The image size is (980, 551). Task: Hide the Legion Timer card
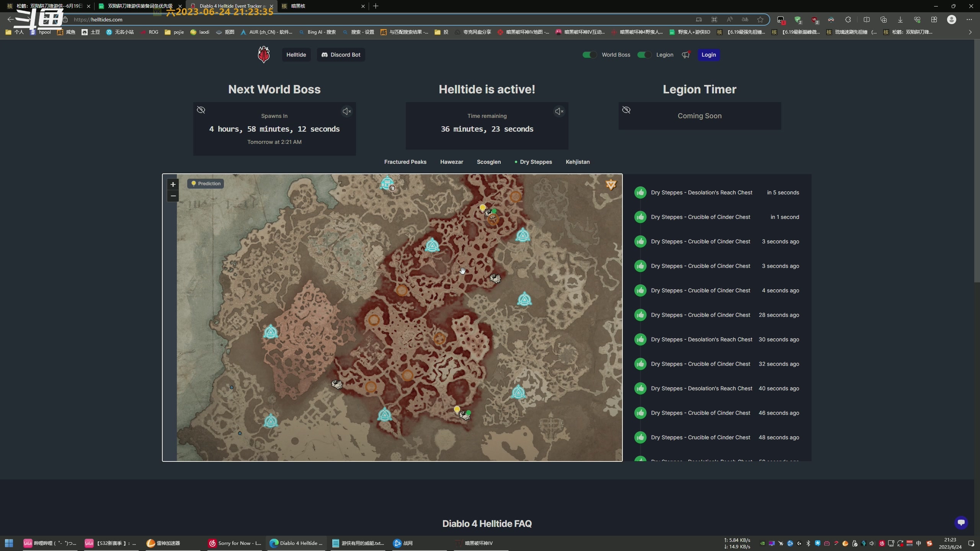pyautogui.click(x=626, y=110)
